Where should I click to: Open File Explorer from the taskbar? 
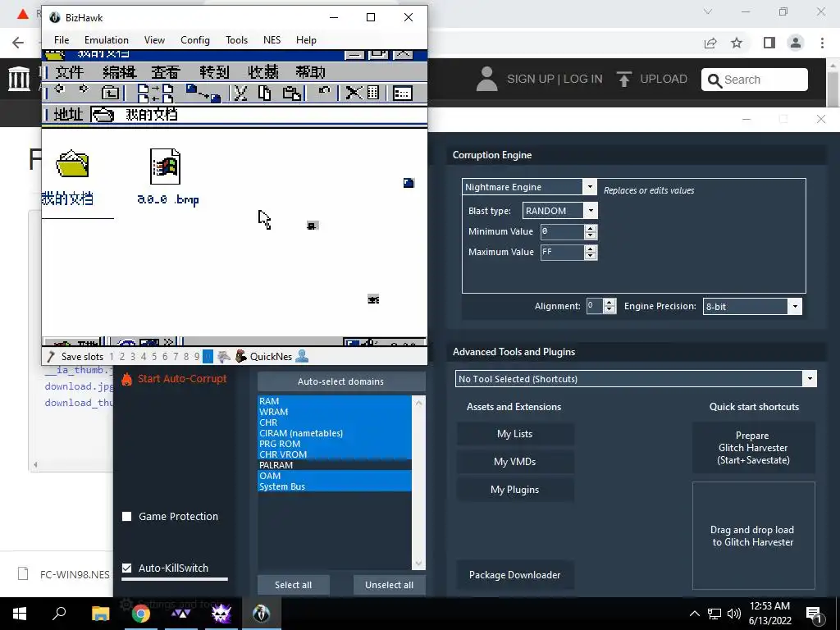click(100, 614)
